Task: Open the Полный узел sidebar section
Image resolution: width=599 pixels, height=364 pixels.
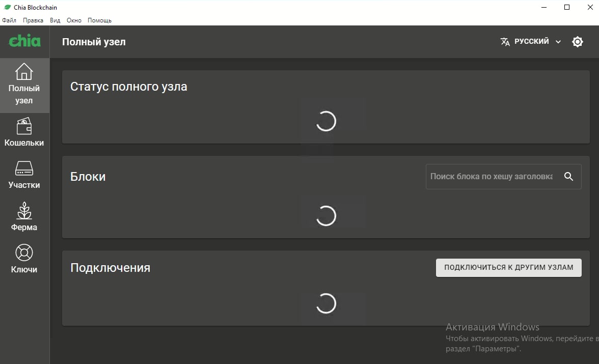Action: point(24,85)
